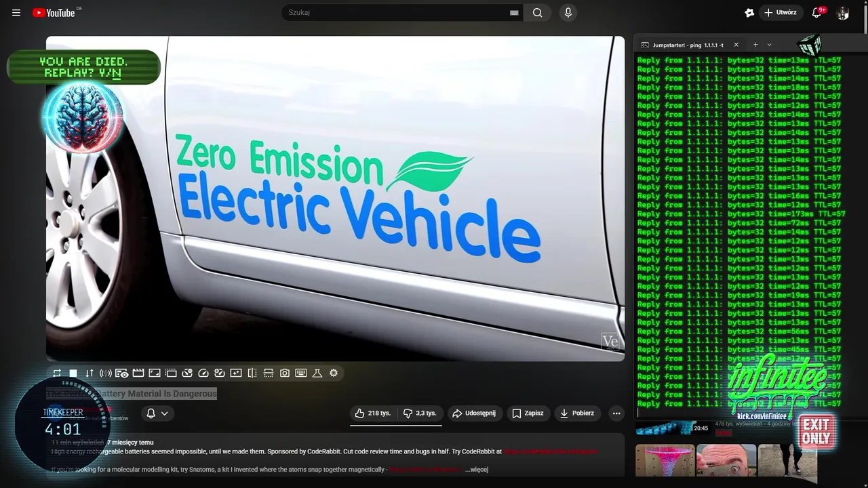Click the up-down arrows sort icon
Screen dimensions: 868x488
click(90, 373)
